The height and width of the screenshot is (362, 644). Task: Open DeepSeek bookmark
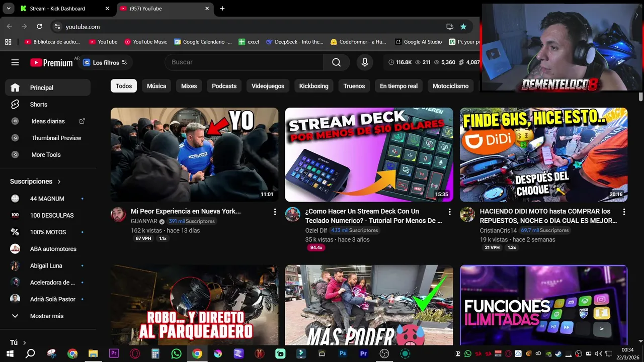[x=295, y=42]
